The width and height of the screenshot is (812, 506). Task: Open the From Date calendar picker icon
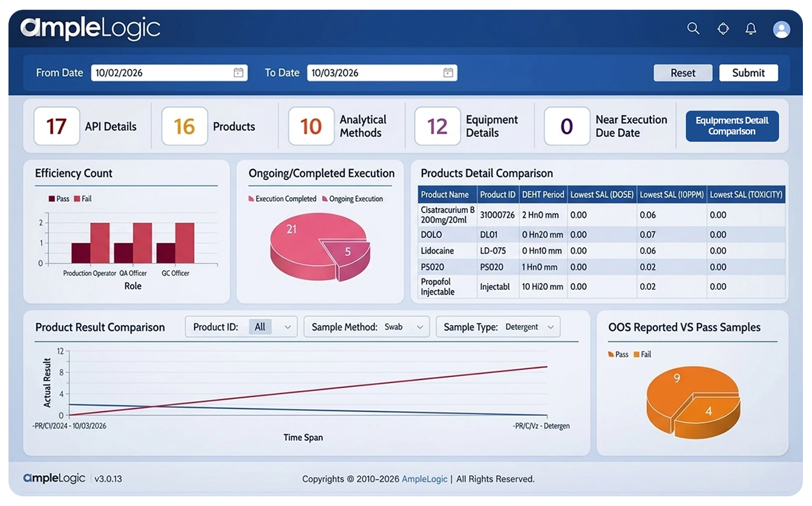pyautogui.click(x=238, y=73)
